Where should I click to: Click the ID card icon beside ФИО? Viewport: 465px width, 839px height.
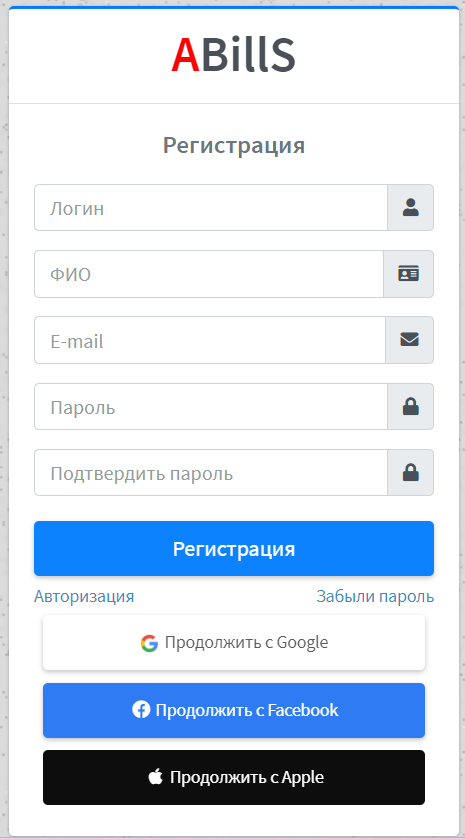point(408,274)
